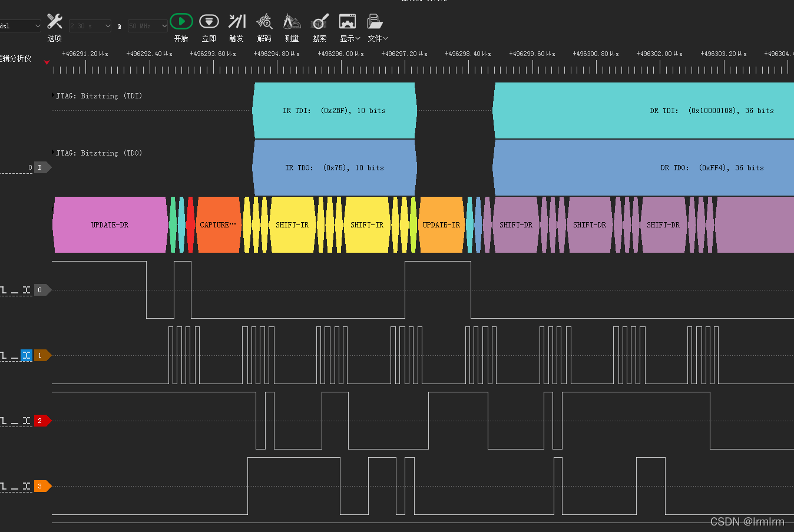
Task: Click the +496298.40 µs ruler label
Action: pyautogui.click(x=468, y=54)
